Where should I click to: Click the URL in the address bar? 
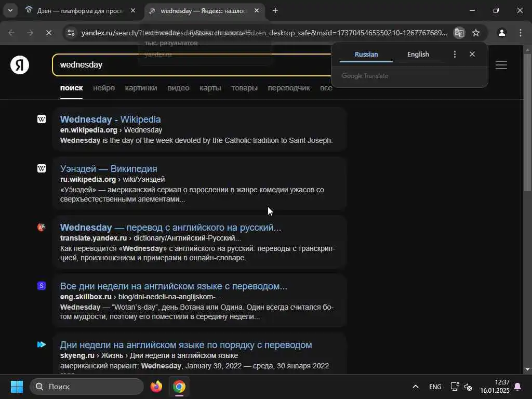point(264,33)
